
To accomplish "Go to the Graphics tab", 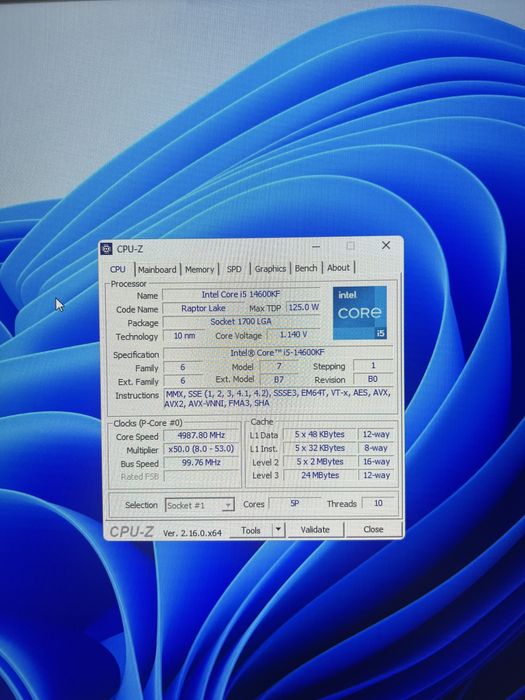I will [270, 269].
